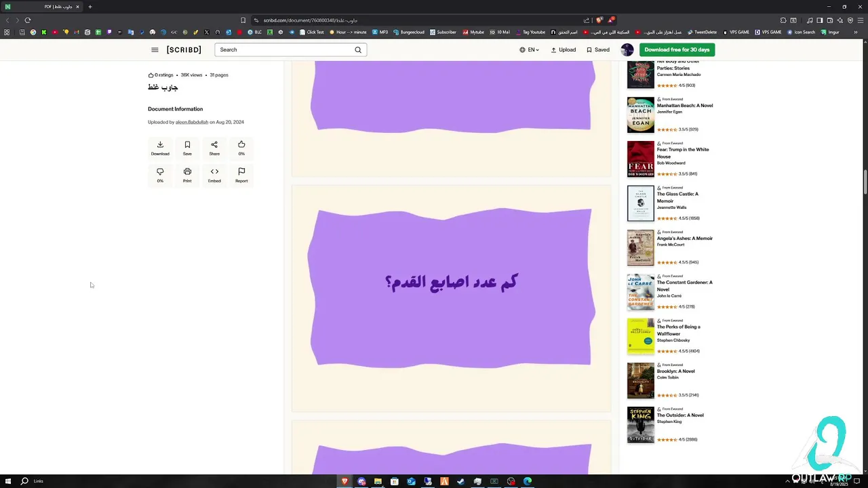868x488 pixels.
Task: Click The Glass Castle cover thumbnail
Action: click(x=641, y=203)
